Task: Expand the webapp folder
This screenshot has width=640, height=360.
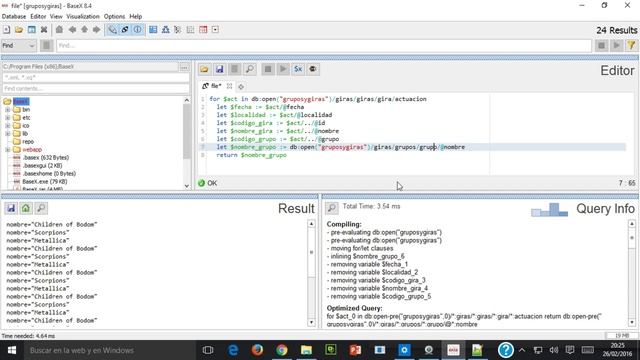Action: (x=7, y=150)
